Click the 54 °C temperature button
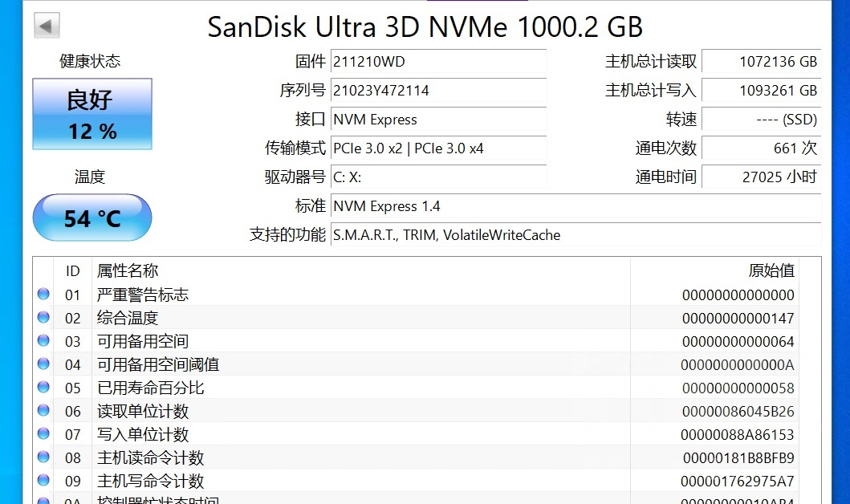This screenshot has height=504, width=850. click(x=92, y=217)
